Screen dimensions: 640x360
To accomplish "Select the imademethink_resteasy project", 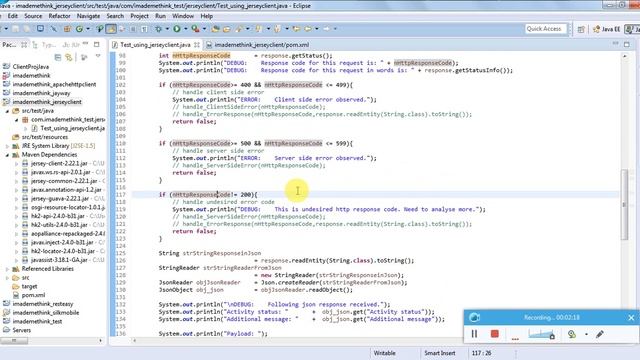I will [43, 304].
